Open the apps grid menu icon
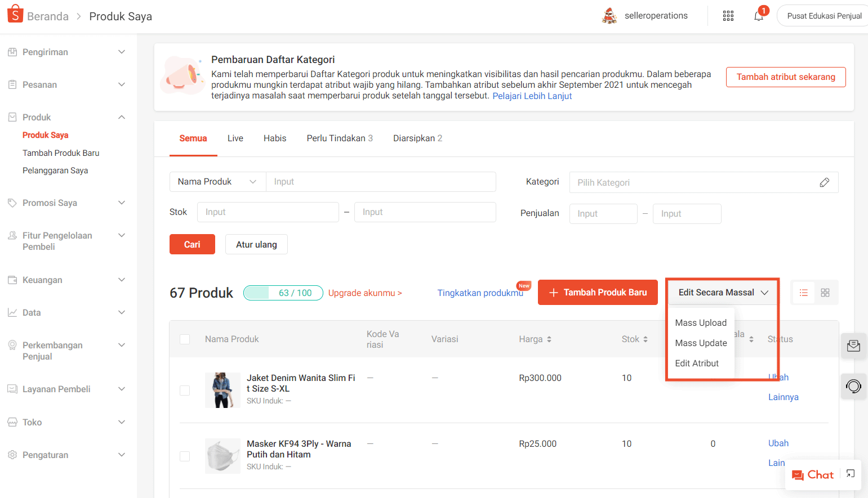 [728, 16]
